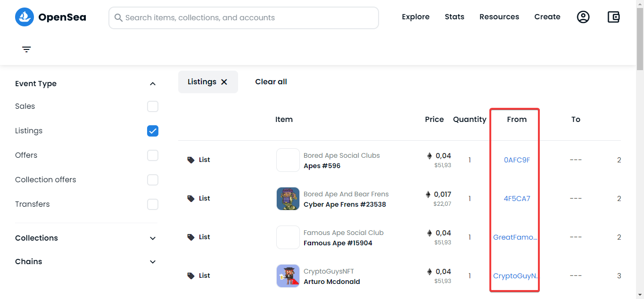
Task: Expand the Collections filter section
Action: 153,238
